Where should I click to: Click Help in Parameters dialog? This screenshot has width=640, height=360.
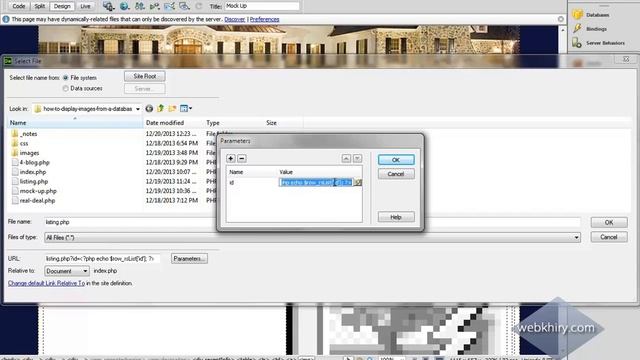(x=396, y=217)
